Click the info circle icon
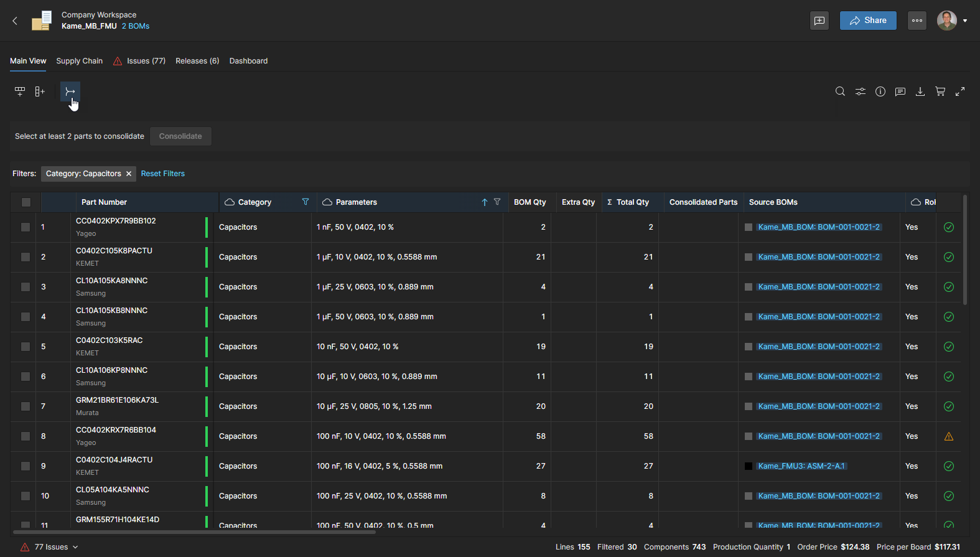 click(x=880, y=91)
